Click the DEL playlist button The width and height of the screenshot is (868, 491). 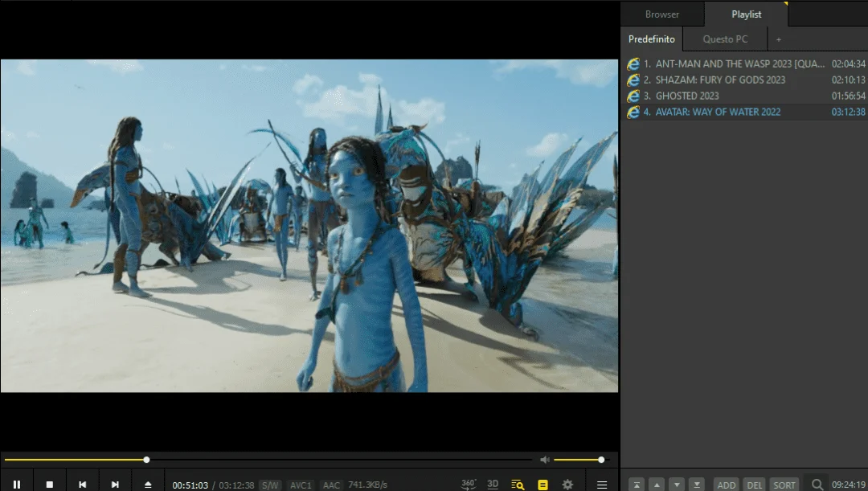[755, 485]
